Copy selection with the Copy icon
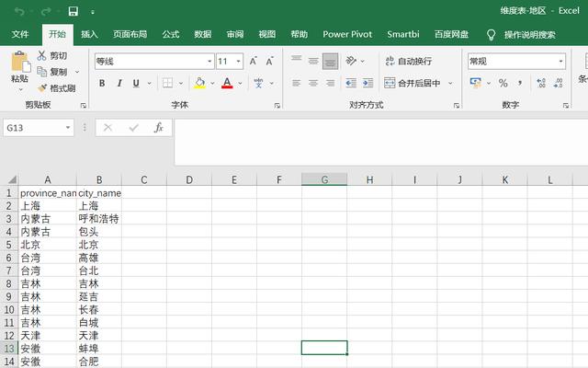This screenshot has height=368, width=588. tap(41, 72)
